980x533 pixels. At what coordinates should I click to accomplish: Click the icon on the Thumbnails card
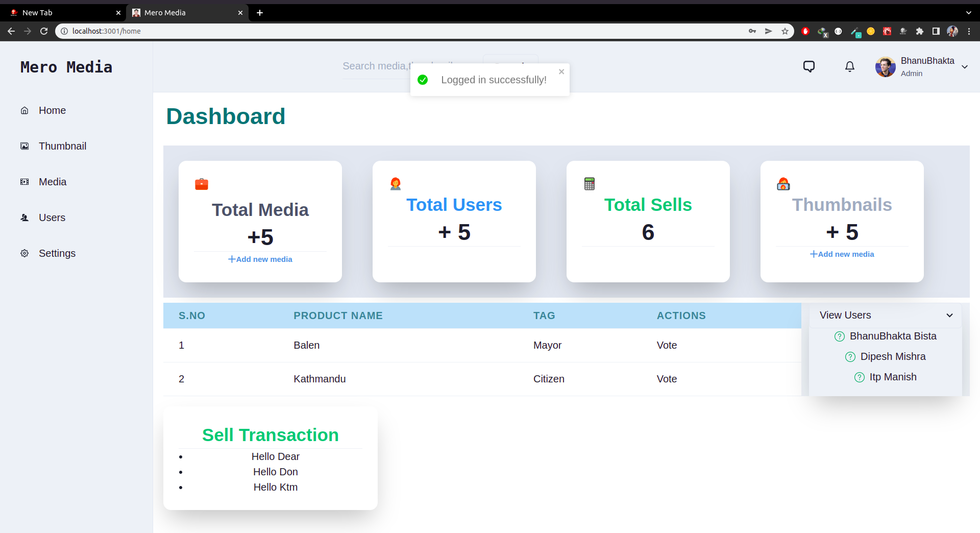pos(783,184)
